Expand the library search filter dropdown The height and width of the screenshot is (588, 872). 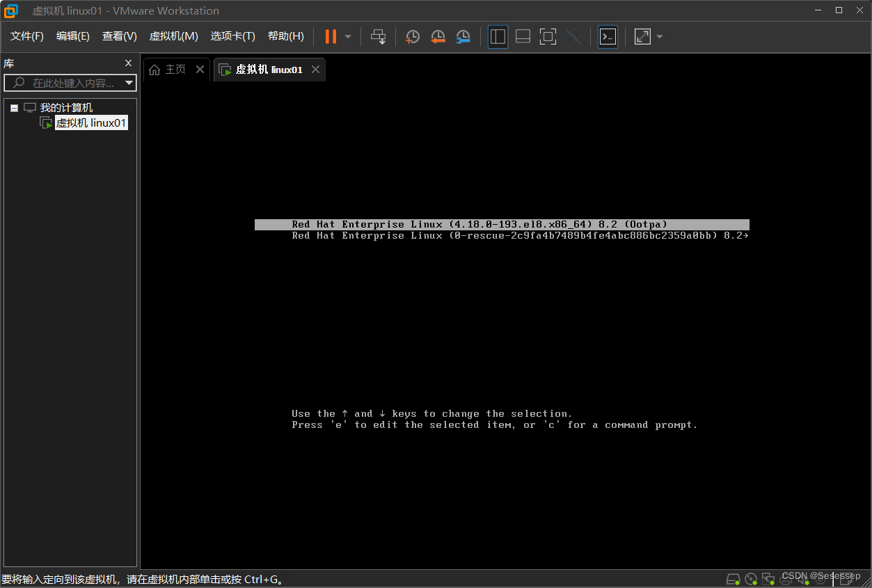(129, 83)
